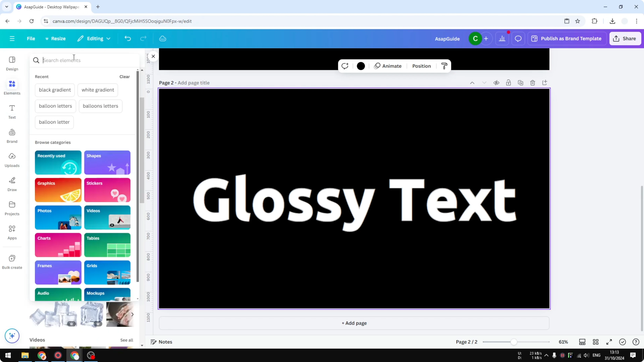Open the Magic assistant sparkle button

point(12,336)
